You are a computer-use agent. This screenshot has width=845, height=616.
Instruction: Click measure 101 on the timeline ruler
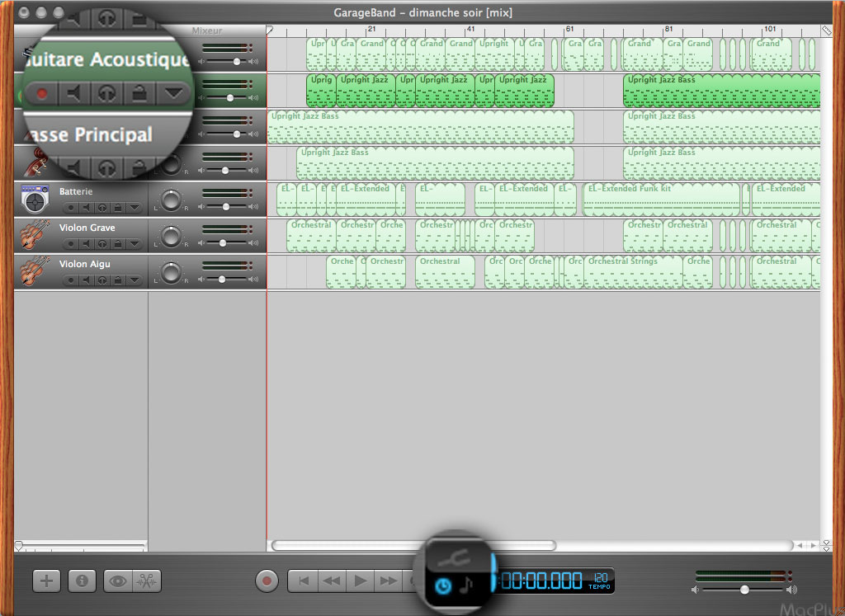(770, 31)
